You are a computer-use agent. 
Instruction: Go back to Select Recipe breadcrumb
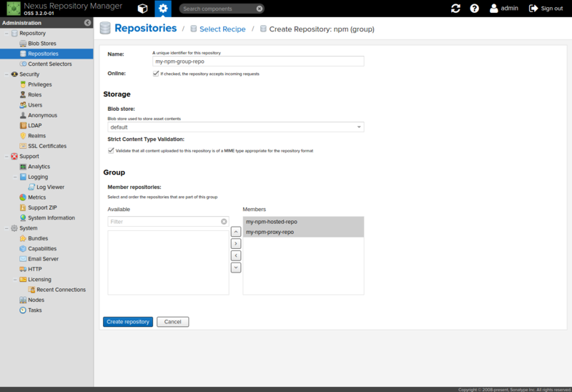pyautogui.click(x=222, y=29)
